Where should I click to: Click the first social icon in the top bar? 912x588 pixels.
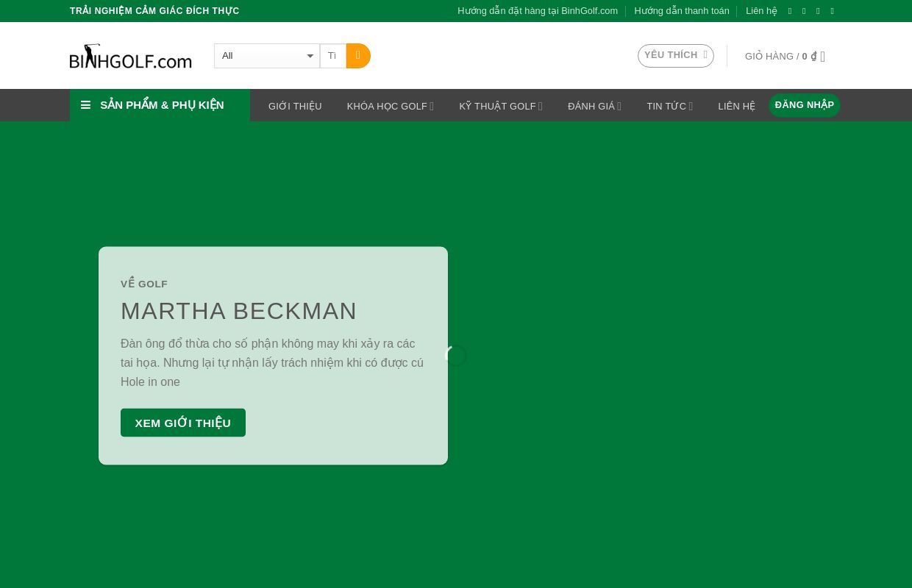click(790, 11)
